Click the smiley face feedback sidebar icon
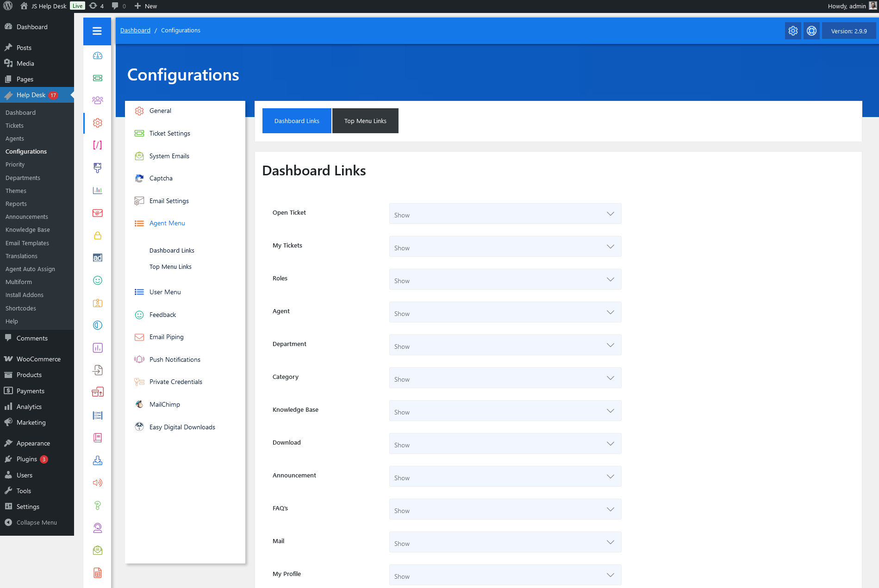Screen dimensions: 879x588 (97, 280)
